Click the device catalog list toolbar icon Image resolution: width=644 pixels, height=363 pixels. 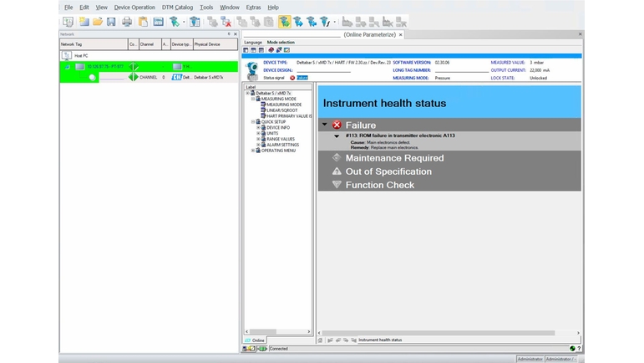[195, 22]
